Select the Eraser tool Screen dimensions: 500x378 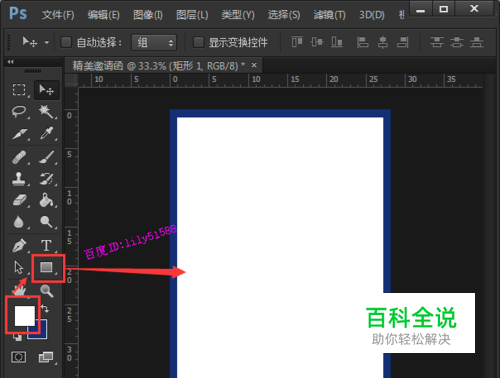pyautogui.click(x=19, y=201)
